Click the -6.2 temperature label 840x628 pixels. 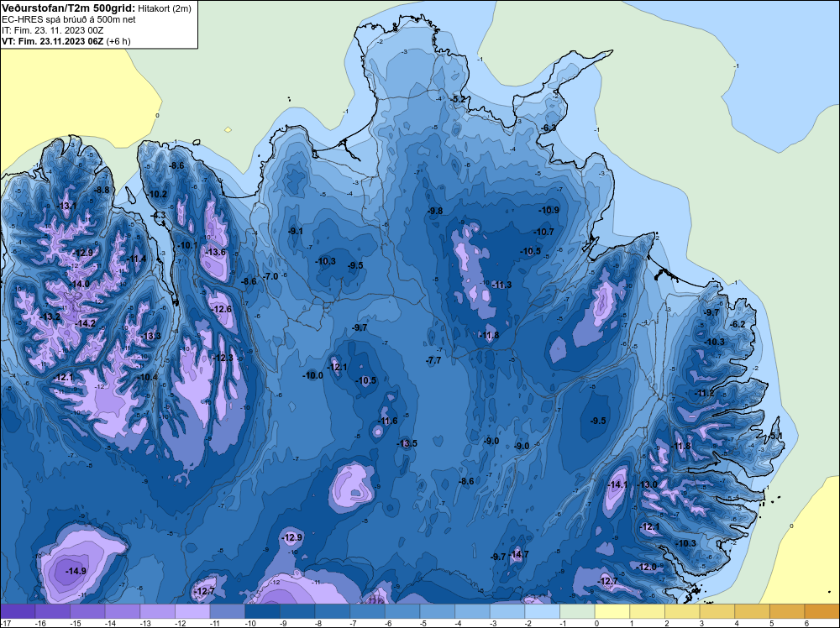tap(738, 324)
